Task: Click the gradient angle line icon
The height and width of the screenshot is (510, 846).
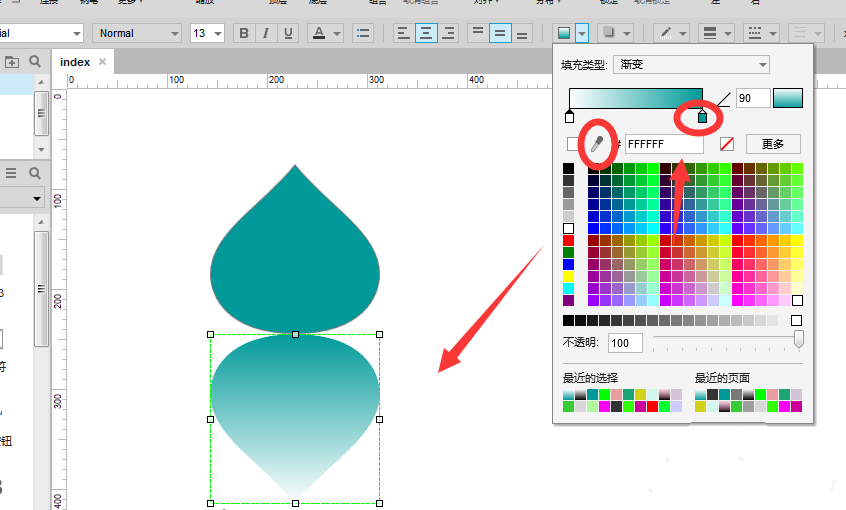Action: (724, 99)
